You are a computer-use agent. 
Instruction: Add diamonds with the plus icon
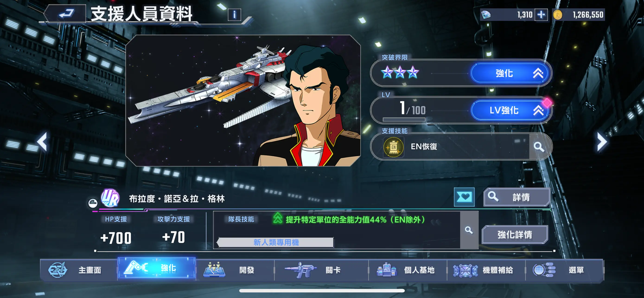coord(541,15)
